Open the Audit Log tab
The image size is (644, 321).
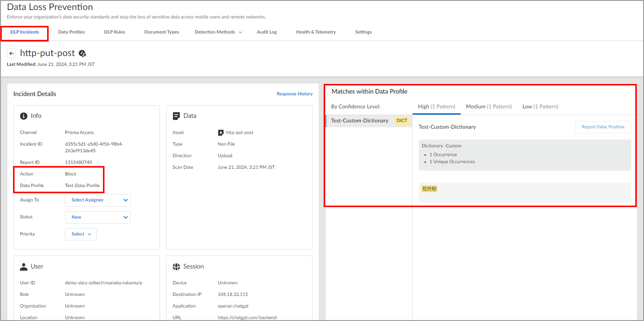(267, 32)
